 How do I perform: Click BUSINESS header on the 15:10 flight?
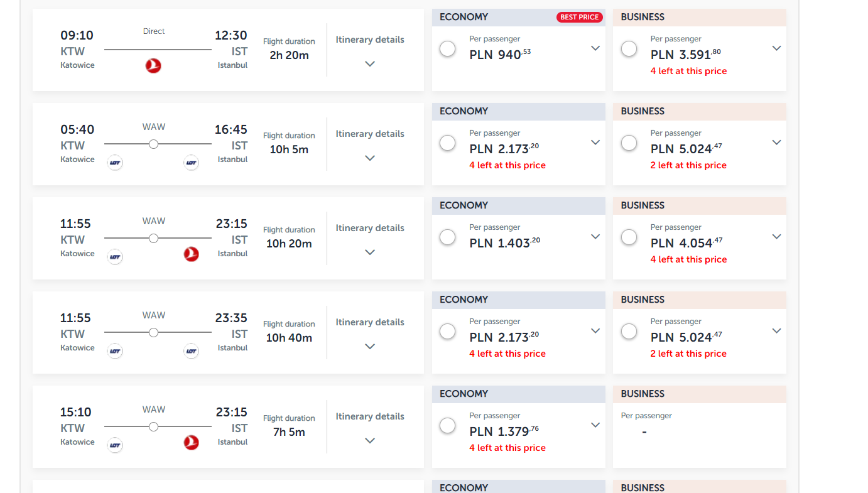pyautogui.click(x=643, y=394)
